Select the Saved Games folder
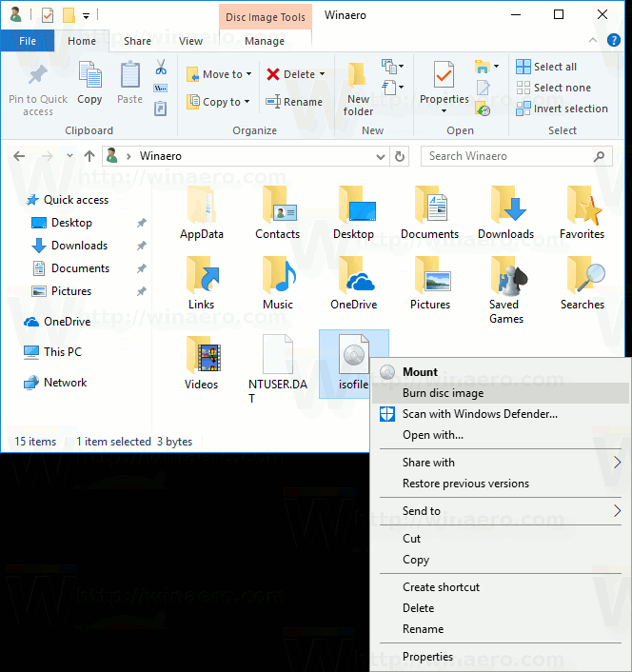Viewport: 632px width, 672px height. point(506,290)
